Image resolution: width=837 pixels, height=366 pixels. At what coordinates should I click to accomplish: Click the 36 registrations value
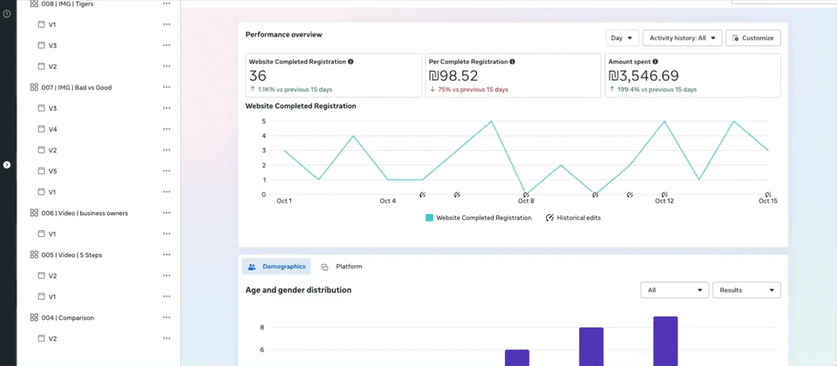pyautogui.click(x=258, y=76)
